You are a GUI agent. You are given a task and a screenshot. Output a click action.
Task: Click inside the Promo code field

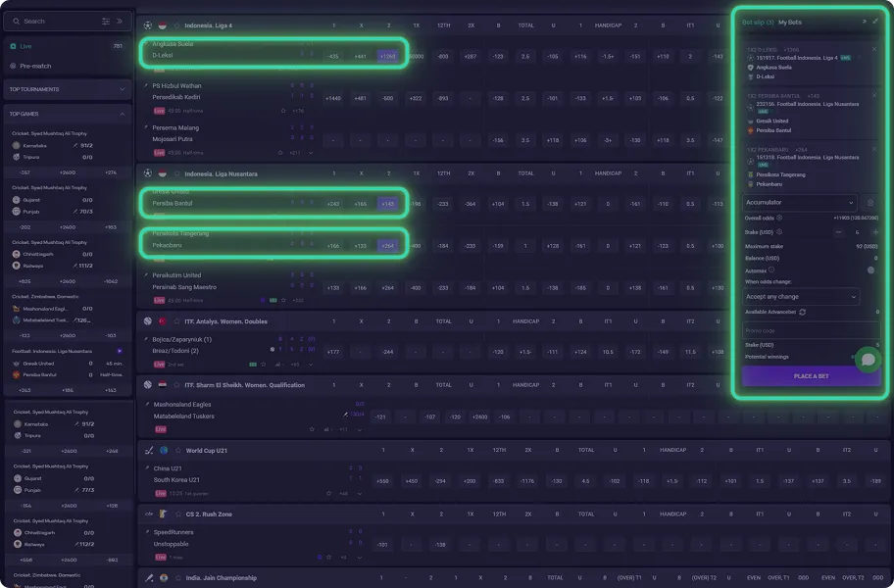pyautogui.click(x=808, y=329)
